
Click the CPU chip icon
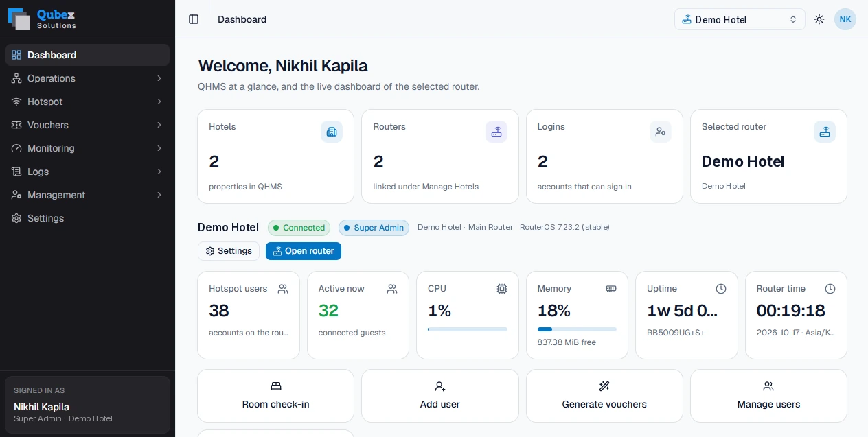(x=502, y=289)
